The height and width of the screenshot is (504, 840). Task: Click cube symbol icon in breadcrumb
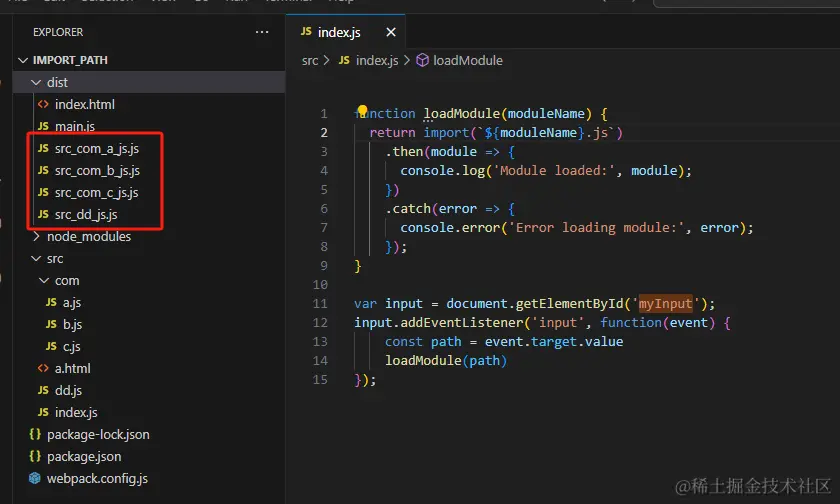[x=423, y=60]
